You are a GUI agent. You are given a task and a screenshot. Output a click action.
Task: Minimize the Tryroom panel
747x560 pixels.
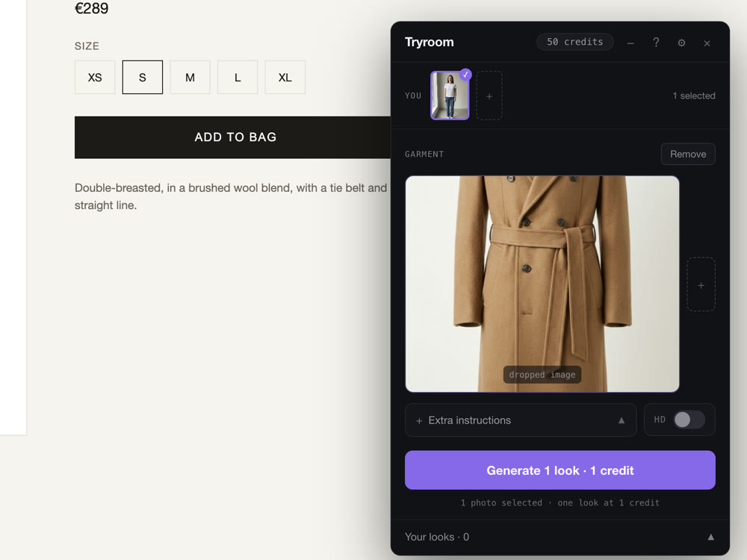point(630,43)
